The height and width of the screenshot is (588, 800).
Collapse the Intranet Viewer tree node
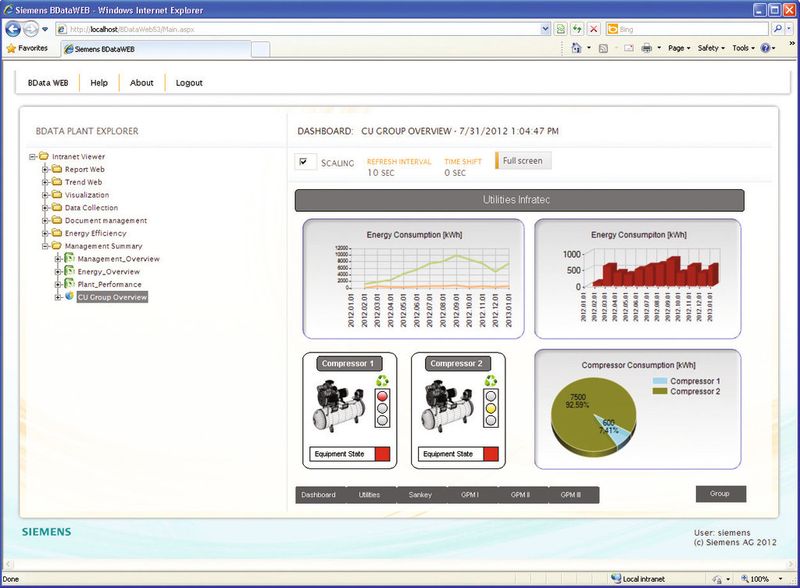click(33, 157)
